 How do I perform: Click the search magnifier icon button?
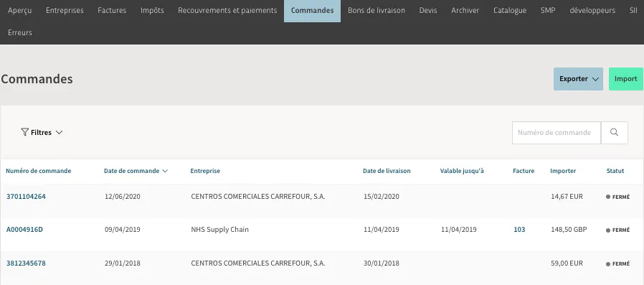click(x=614, y=132)
